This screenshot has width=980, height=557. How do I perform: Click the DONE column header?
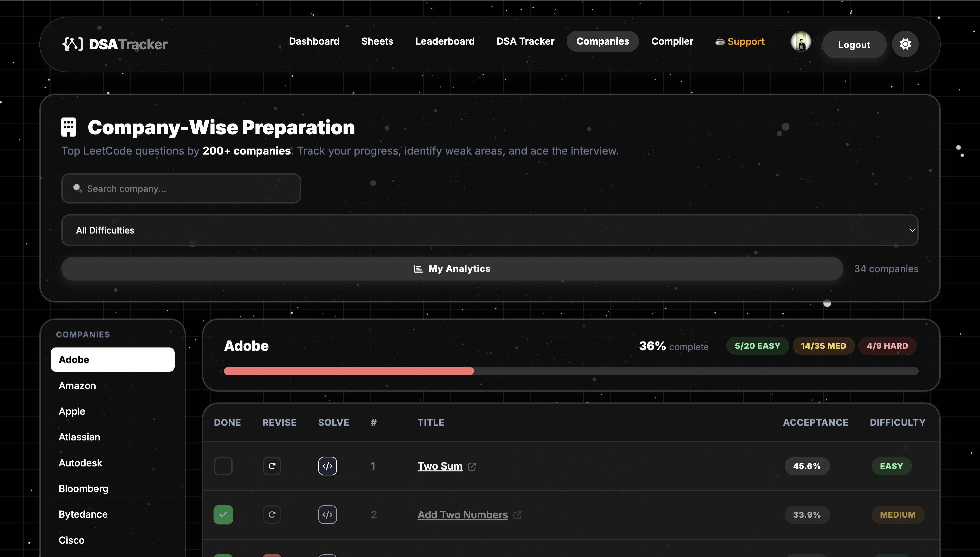coord(227,422)
